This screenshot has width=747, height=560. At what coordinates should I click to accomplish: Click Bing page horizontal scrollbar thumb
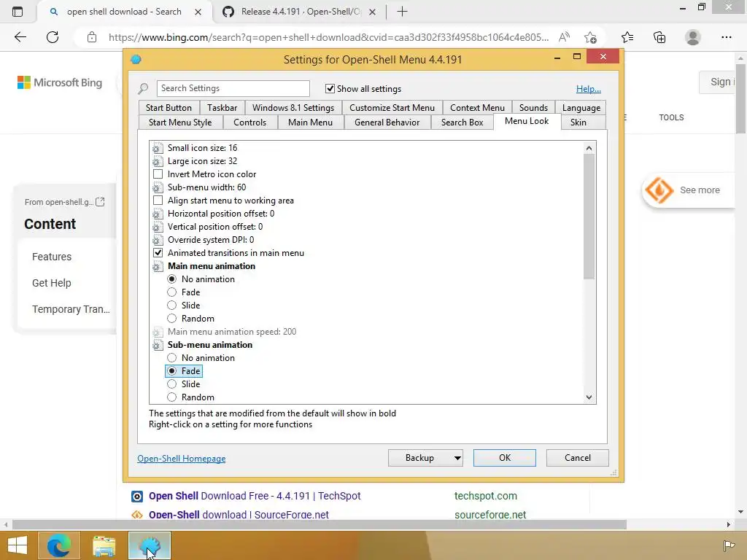click(x=320, y=525)
